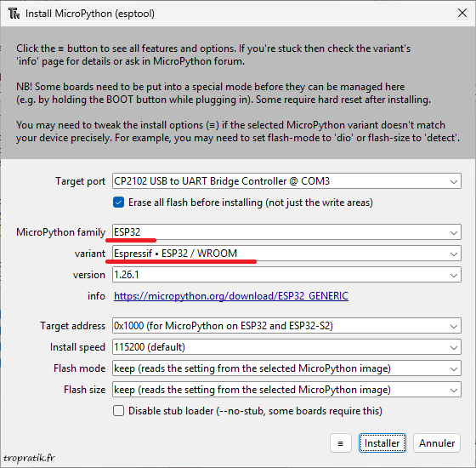Open the variant combo box
The width and height of the screenshot is (476, 468).
(x=286, y=254)
